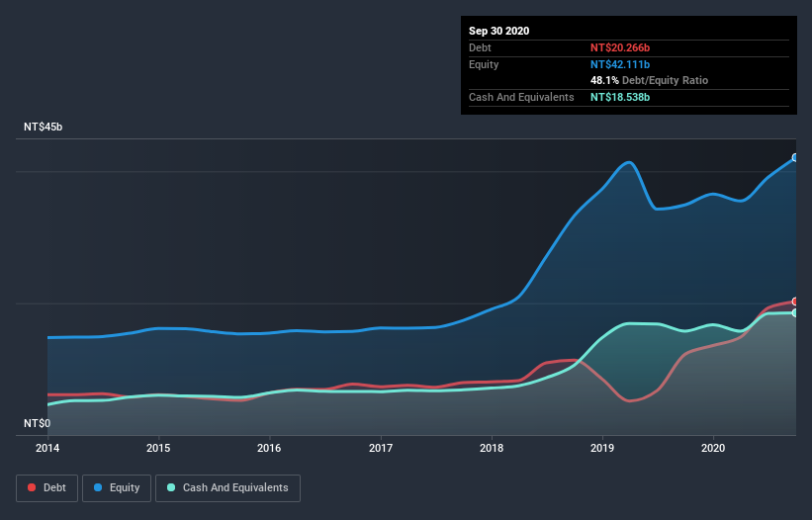This screenshot has height=520, width=812.
Task: Select the red Debt endpoint marker on chart
Action: point(795,302)
